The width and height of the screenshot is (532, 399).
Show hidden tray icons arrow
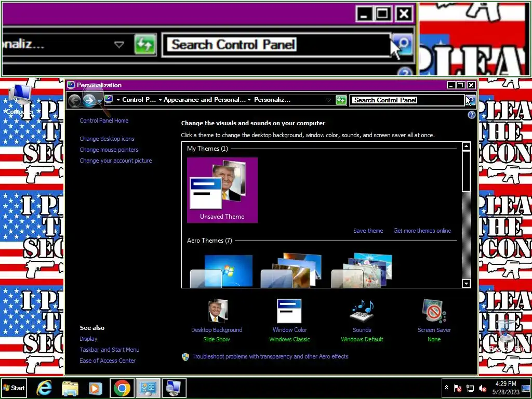(x=446, y=388)
